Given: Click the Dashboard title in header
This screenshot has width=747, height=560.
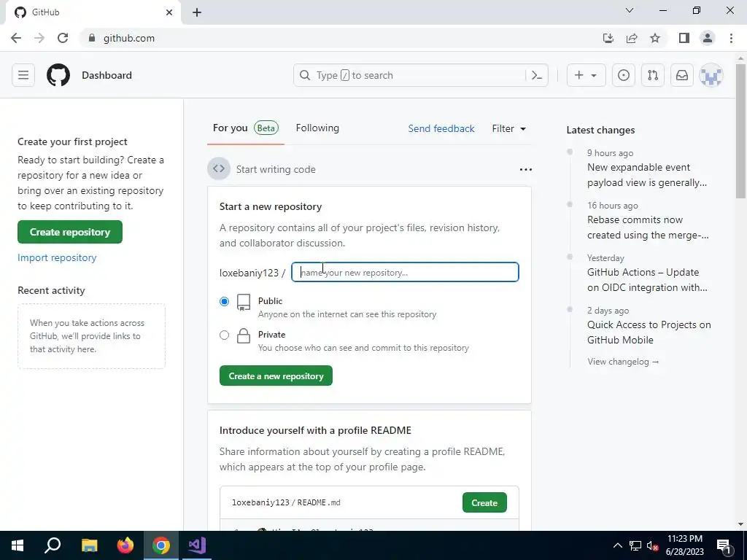Looking at the screenshot, I should click(x=107, y=75).
